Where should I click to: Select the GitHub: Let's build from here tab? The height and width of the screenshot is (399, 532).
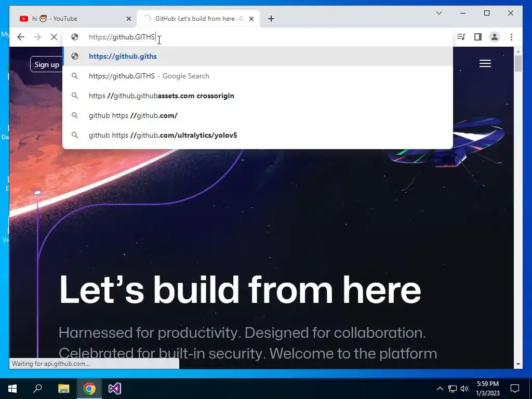198,19
